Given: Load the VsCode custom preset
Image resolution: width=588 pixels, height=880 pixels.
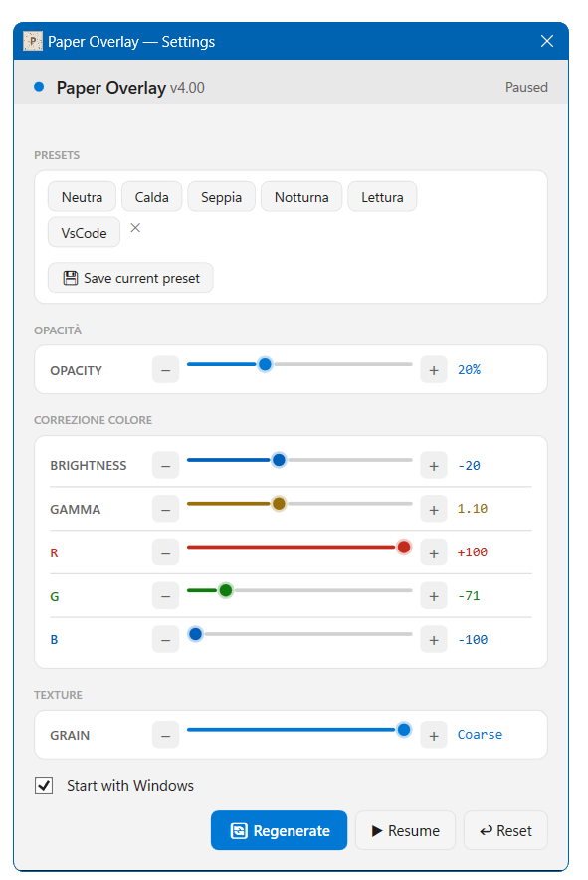Looking at the screenshot, I should (85, 232).
